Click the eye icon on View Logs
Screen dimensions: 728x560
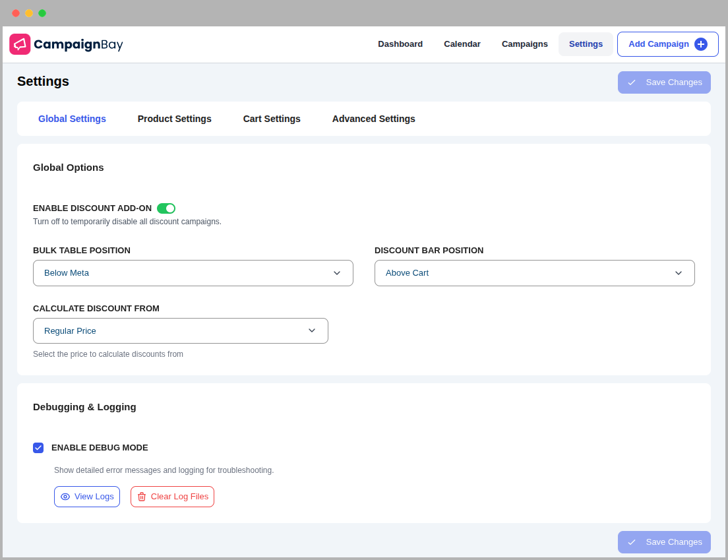[x=66, y=497]
